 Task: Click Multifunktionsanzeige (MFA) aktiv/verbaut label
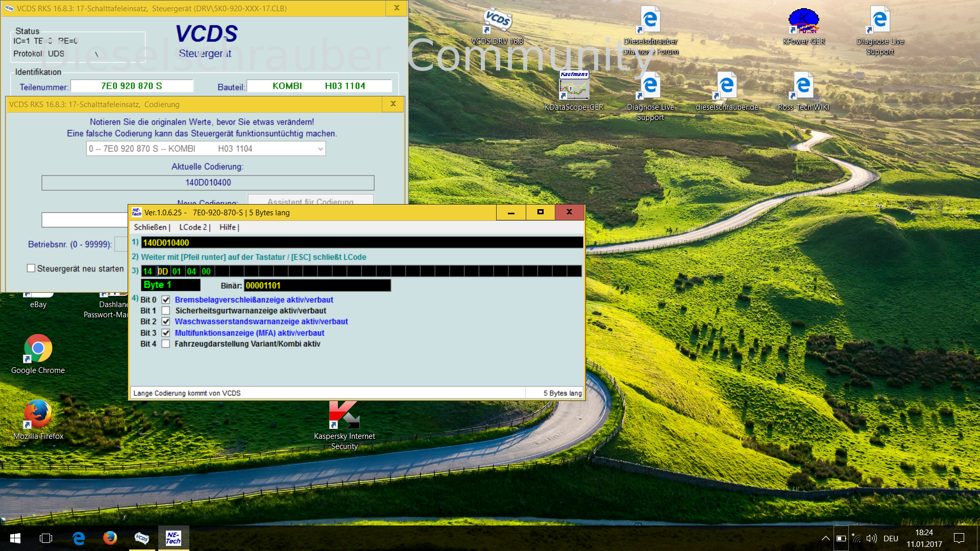250,333
